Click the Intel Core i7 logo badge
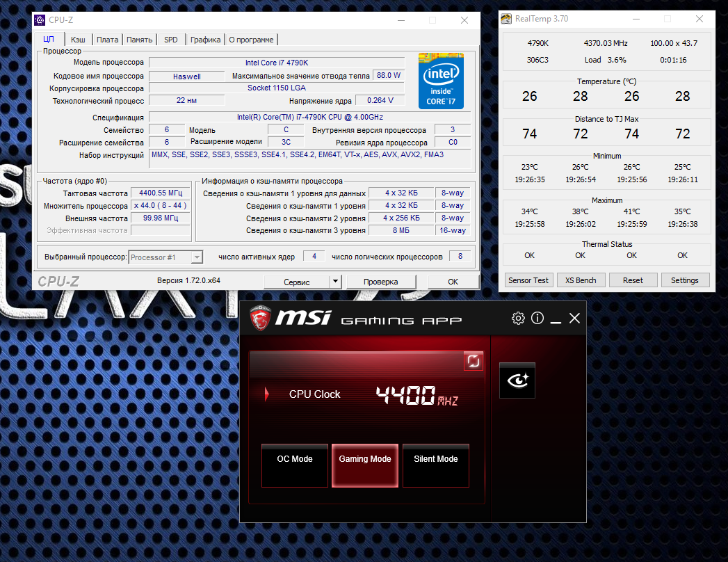 (441, 81)
